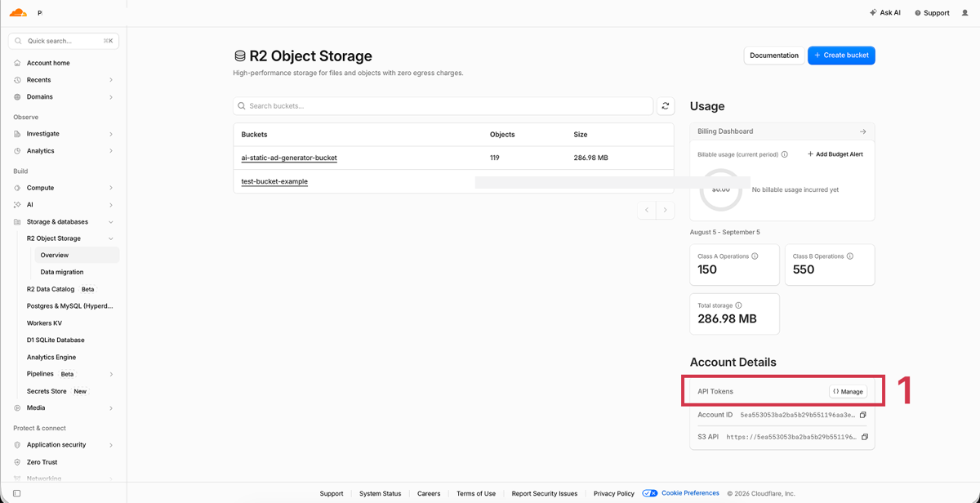Click the Zero Trust icon
The height and width of the screenshot is (503, 980).
(17, 462)
